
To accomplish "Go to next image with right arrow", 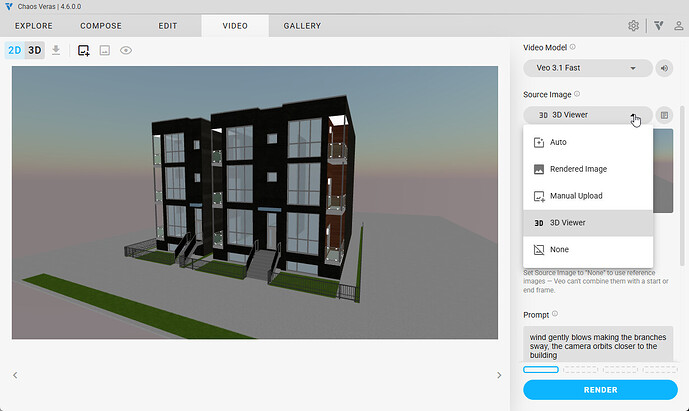I will [x=499, y=375].
